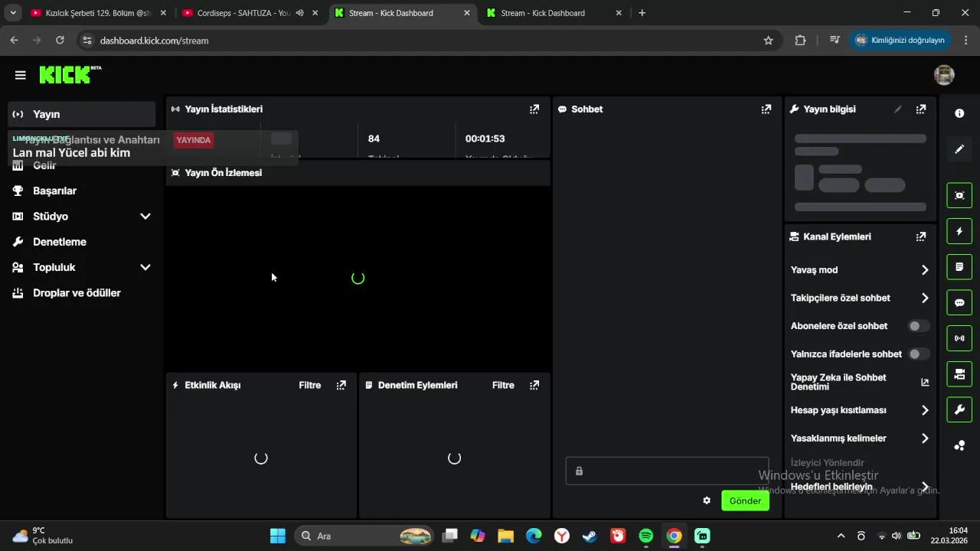The image size is (980, 551).
Task: Open Hedefleri belirleyin arrow
Action: pos(925,487)
